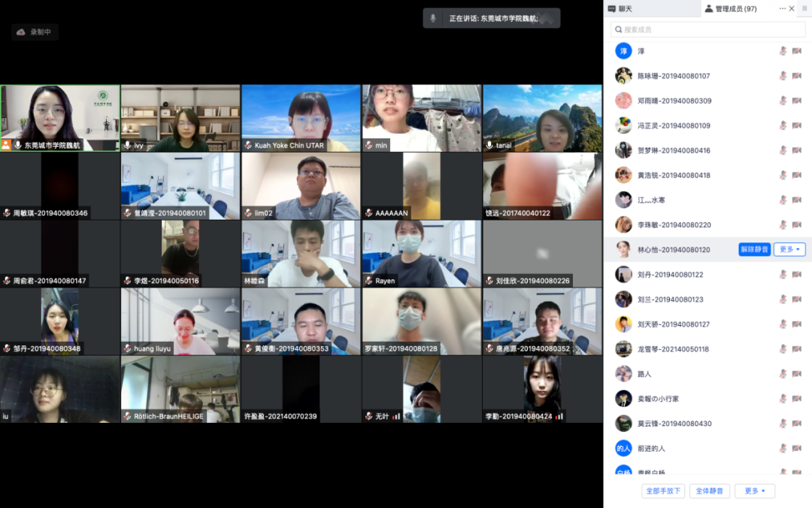Click the 全部手放下 lower all hands button
Viewport: 812px width, 508px height.
point(662,491)
